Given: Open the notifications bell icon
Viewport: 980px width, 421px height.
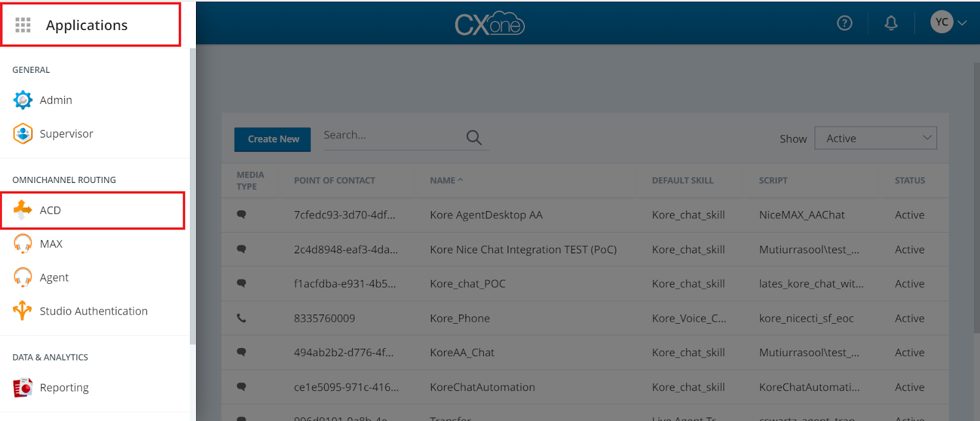Looking at the screenshot, I should (x=891, y=23).
